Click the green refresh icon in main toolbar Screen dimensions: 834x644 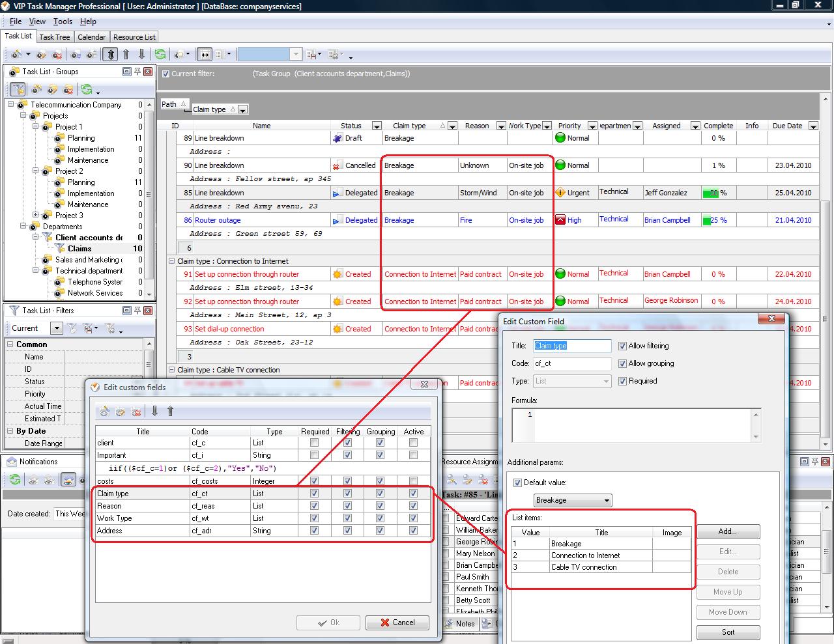point(160,55)
